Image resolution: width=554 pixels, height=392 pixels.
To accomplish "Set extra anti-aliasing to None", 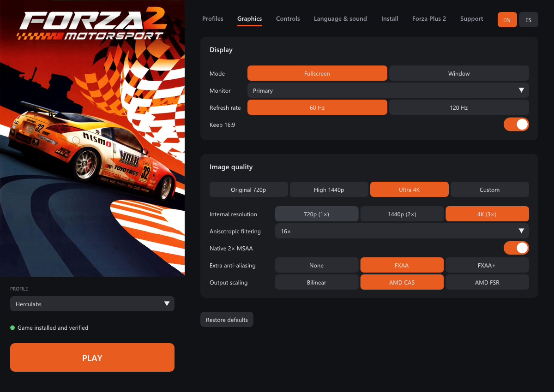I will point(317,265).
